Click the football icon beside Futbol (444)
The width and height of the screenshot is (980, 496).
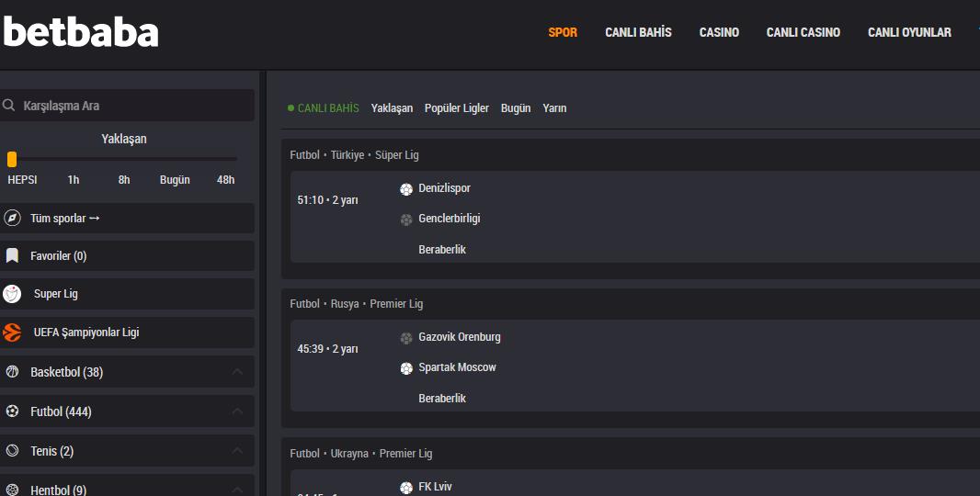point(12,411)
